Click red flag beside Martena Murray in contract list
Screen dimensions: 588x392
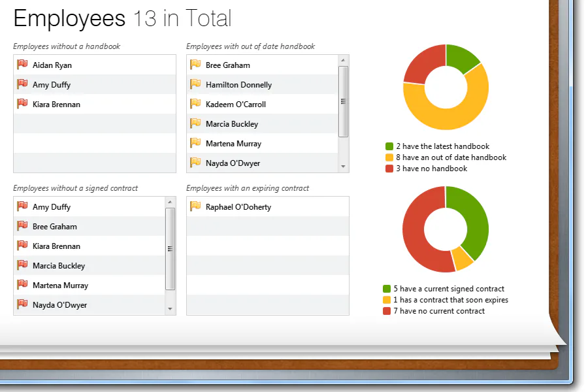(22, 285)
